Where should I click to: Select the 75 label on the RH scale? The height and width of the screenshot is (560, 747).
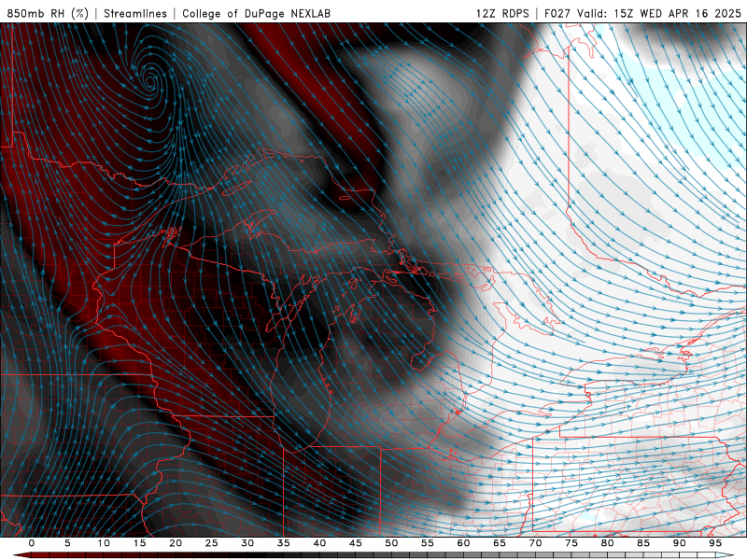pyautogui.click(x=571, y=543)
